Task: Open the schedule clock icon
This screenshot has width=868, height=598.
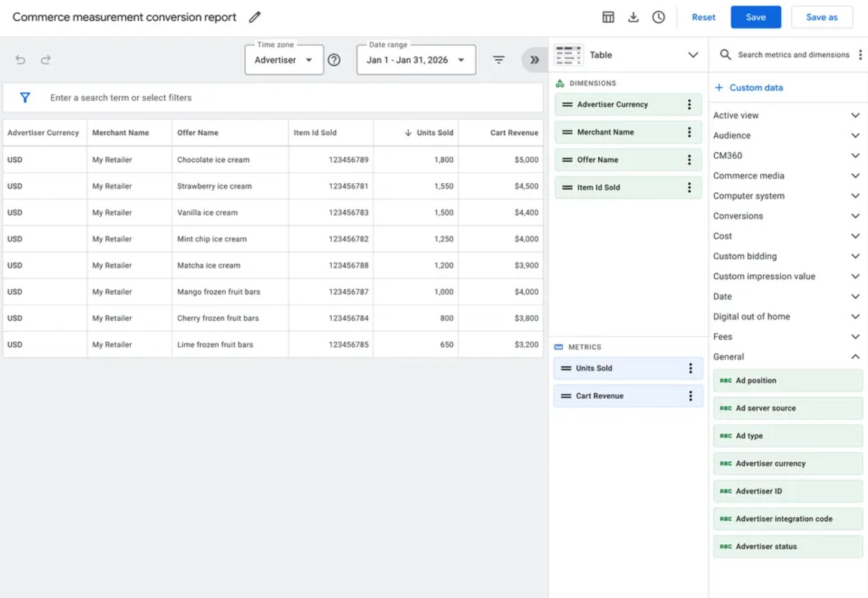Action: tap(658, 17)
